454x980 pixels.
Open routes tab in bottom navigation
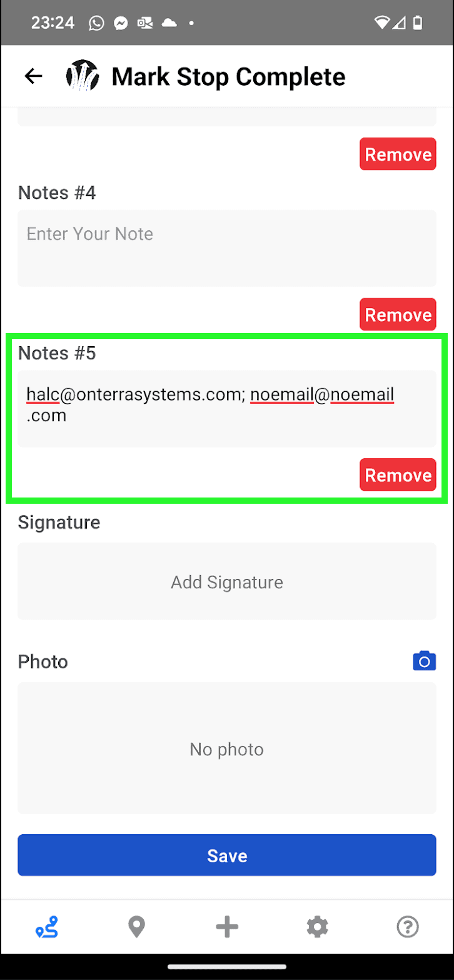(x=47, y=927)
